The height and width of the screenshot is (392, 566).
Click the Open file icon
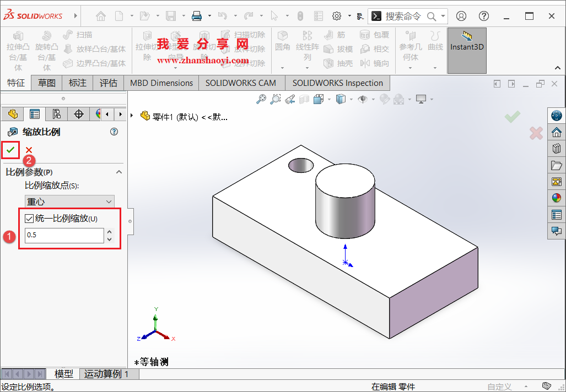(x=145, y=16)
